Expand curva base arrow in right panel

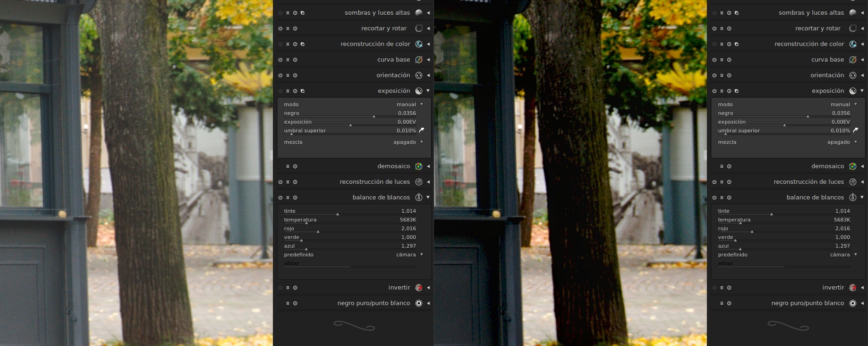point(862,60)
